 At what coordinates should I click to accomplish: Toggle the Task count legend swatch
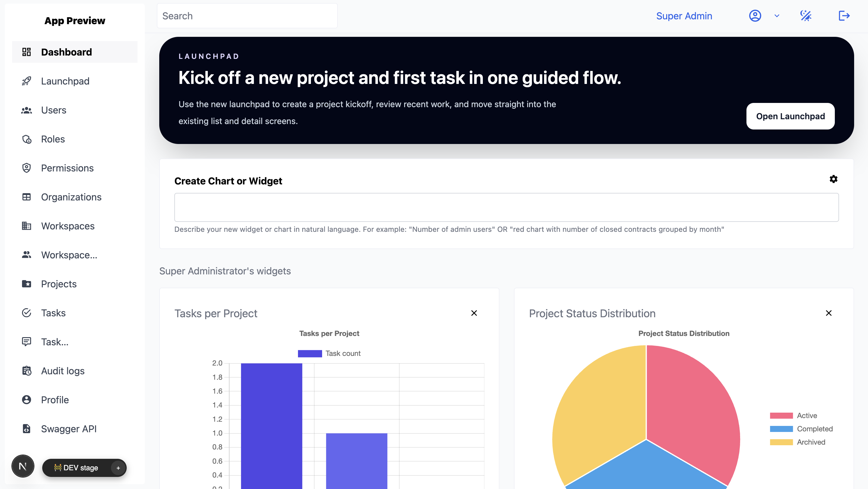[310, 353]
